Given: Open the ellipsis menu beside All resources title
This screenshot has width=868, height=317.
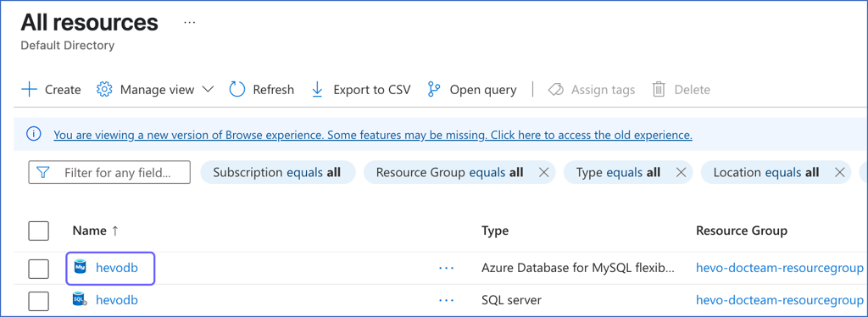Looking at the screenshot, I should point(190,23).
